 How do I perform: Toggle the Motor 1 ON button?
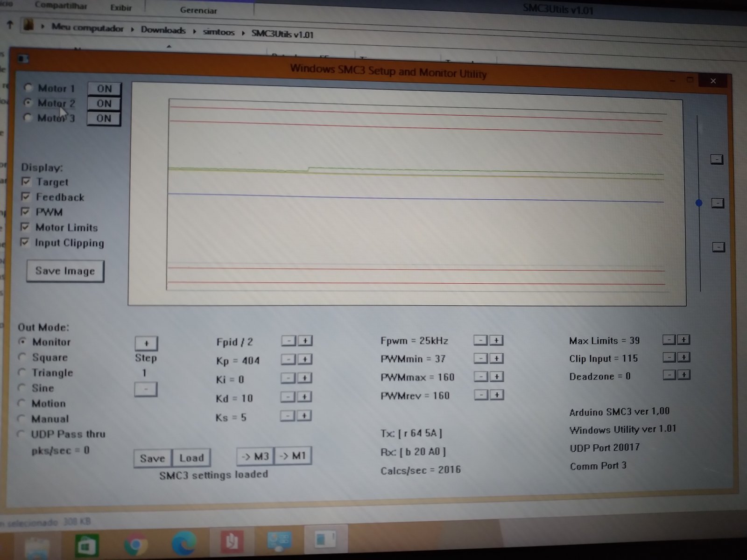104,89
